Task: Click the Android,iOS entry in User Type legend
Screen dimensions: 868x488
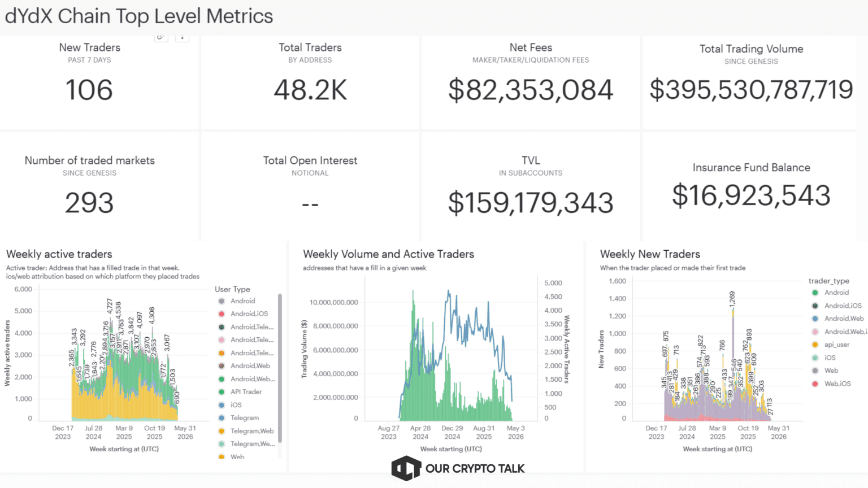Action: (249, 314)
